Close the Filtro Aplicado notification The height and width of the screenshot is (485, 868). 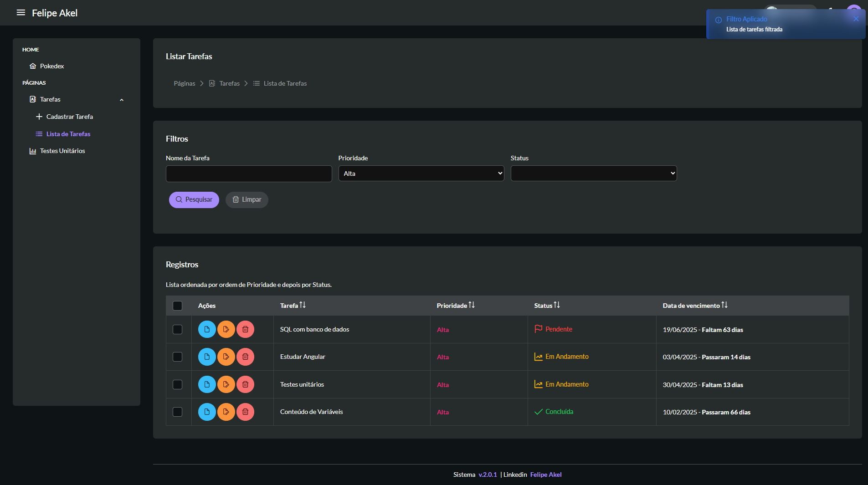coord(856,19)
